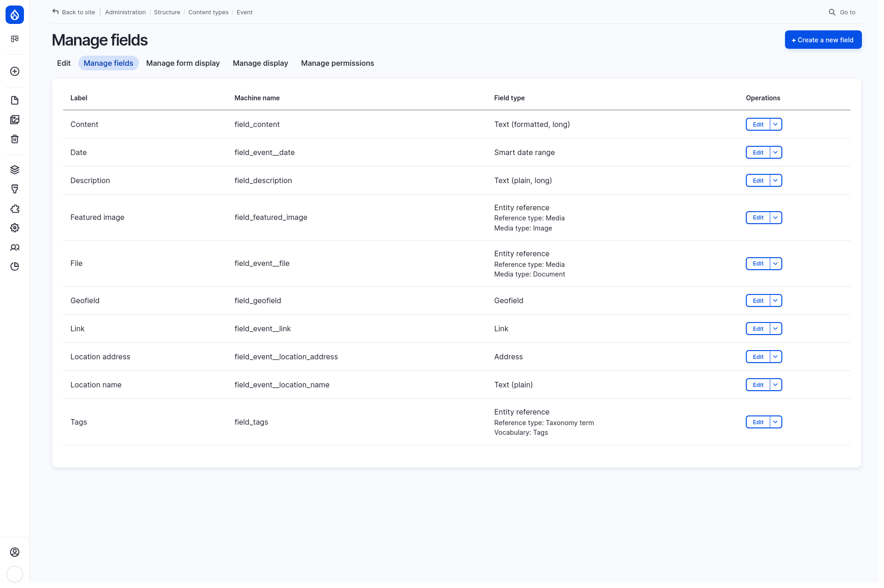This screenshot has height=588, width=884.
Task: Click the user account icon at sidebar bottom
Action: pyautogui.click(x=14, y=552)
